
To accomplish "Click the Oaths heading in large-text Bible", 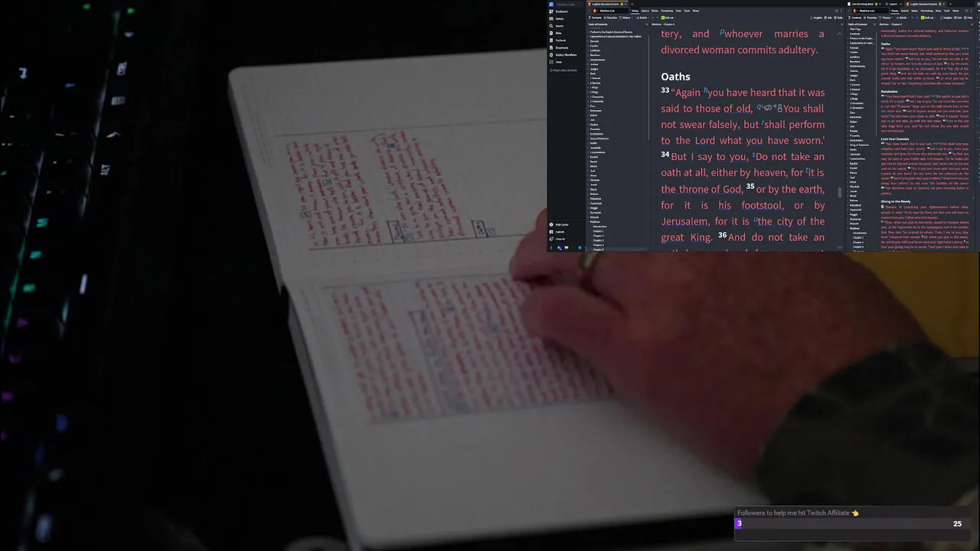I will (x=675, y=77).
